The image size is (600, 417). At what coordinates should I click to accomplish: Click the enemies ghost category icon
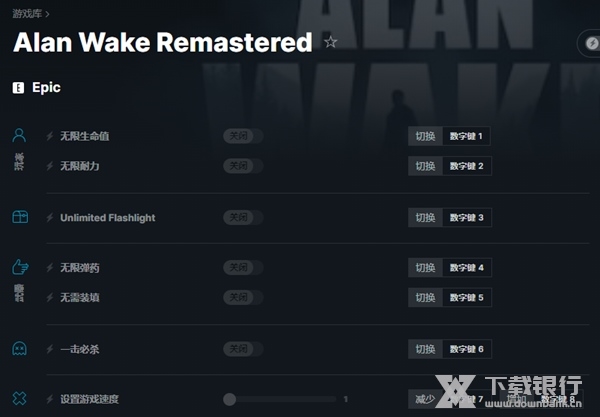20,349
